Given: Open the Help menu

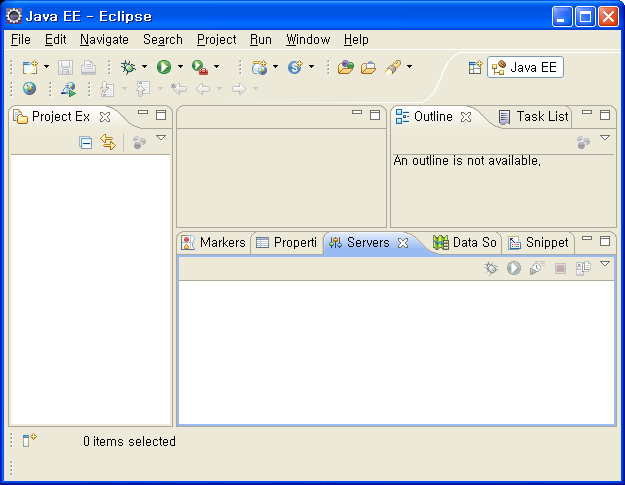Looking at the screenshot, I should [x=356, y=39].
